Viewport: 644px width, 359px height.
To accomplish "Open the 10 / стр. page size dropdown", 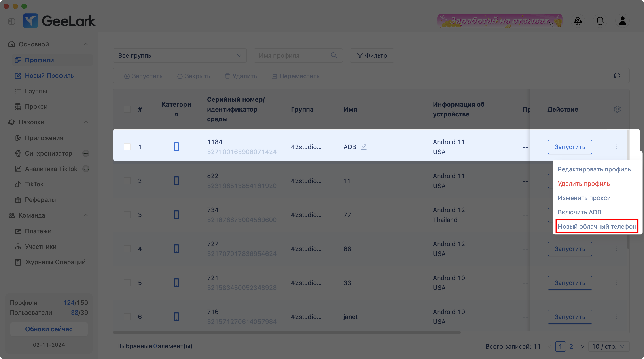I will [608, 347].
